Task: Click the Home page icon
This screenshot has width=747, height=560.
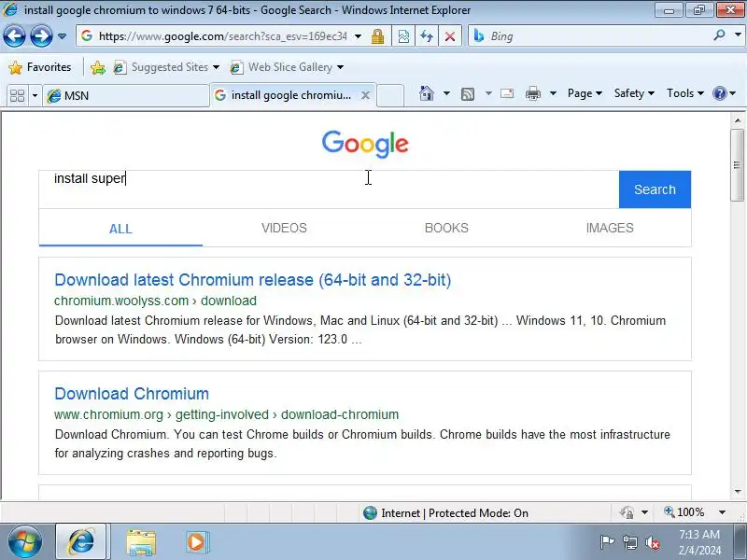Action: click(427, 93)
